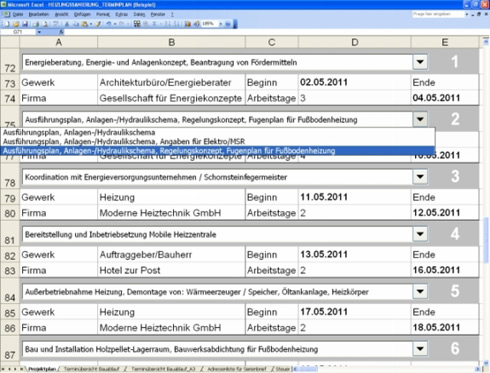Viewport: 490px width, 373px height.
Task: Click the Paste clipboard icon
Action: [x=84, y=24]
